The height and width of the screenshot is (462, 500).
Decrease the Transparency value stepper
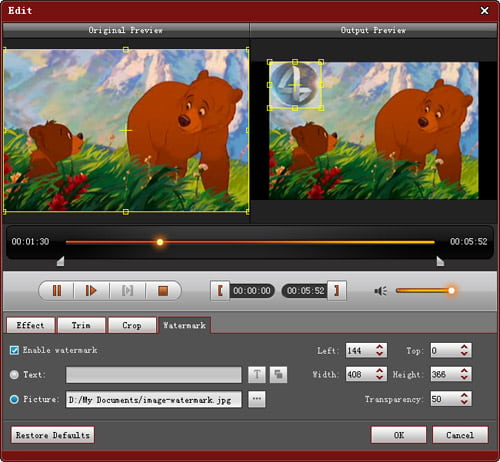pyautogui.click(x=464, y=402)
